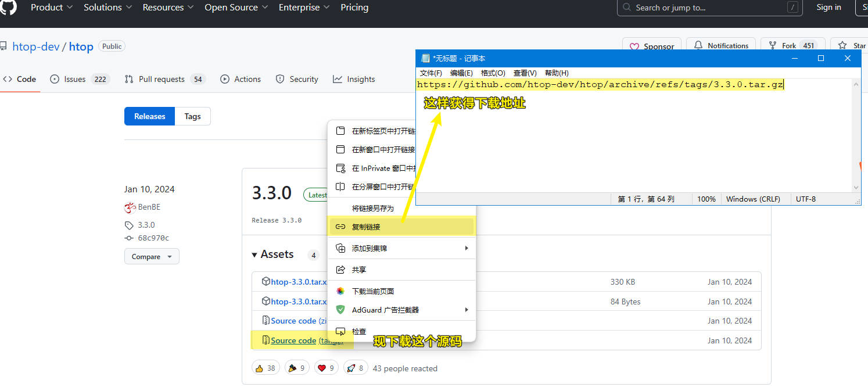Screen dimensions: 868x391
Task: Open the 3.3.0 release title
Action: coord(272,193)
